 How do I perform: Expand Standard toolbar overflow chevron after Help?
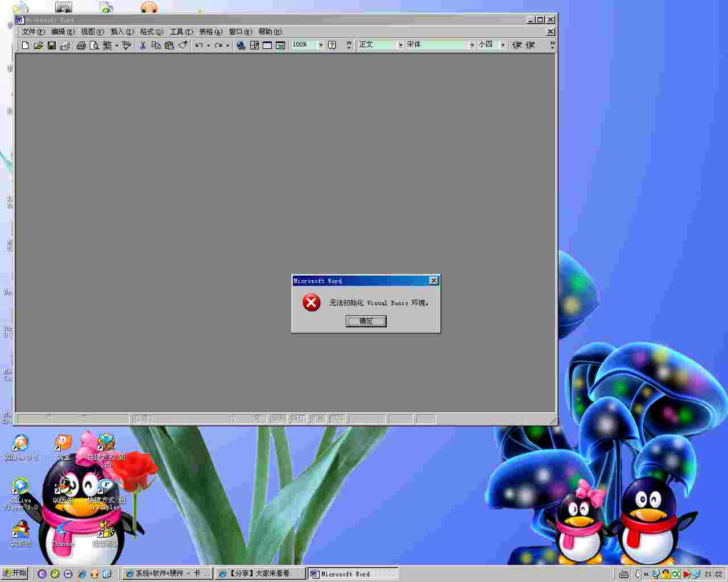click(349, 45)
